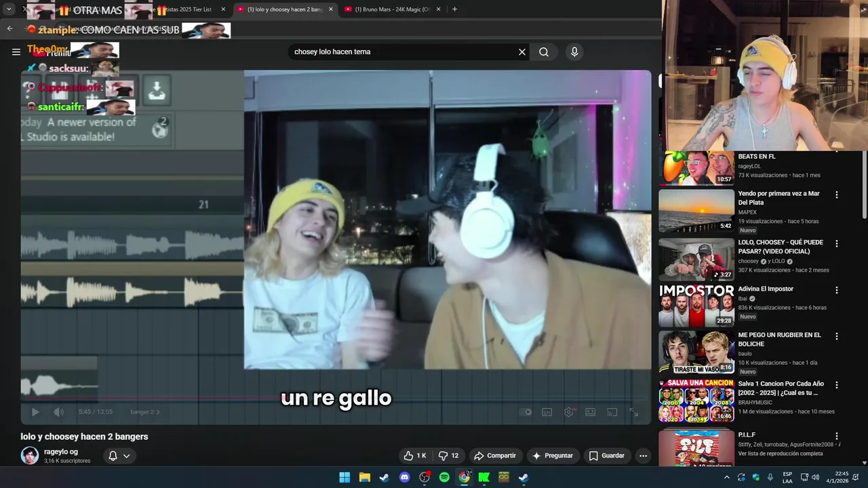Open Google Chrome from the taskbar
868x488 pixels.
[x=465, y=477]
